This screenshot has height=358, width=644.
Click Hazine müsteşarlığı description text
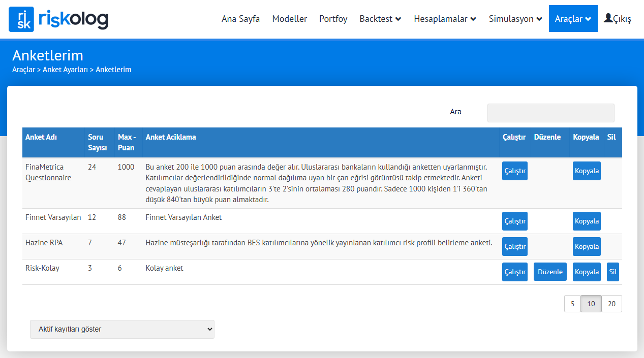click(319, 243)
